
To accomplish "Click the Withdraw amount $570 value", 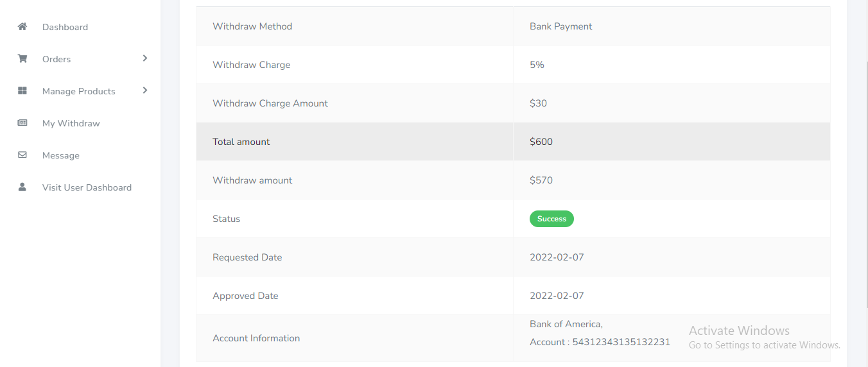I will pos(541,180).
